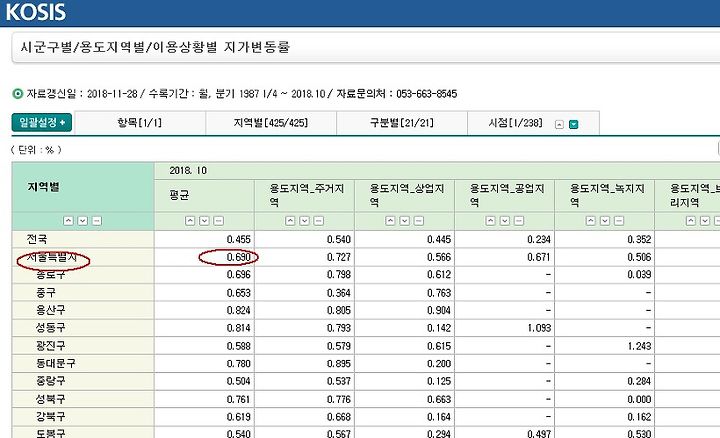
Task: Open the 항목[1/1] tab
Action: pyautogui.click(x=140, y=123)
